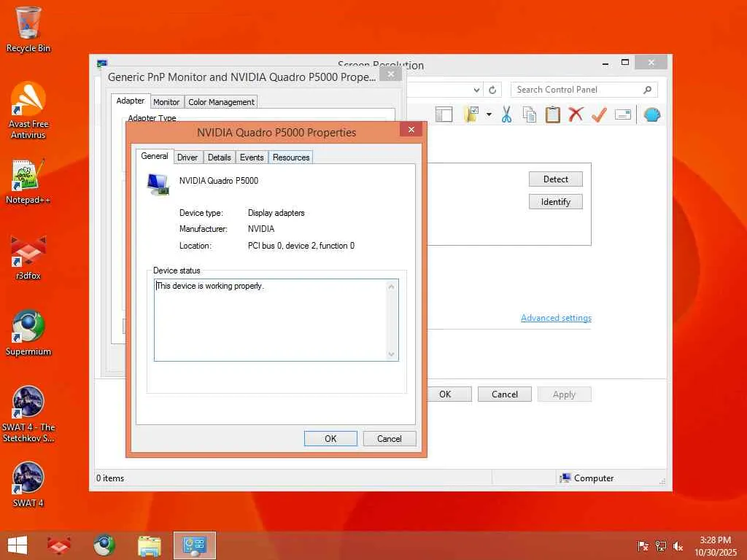Switch to Monitor tab in adapter dialog

point(166,102)
